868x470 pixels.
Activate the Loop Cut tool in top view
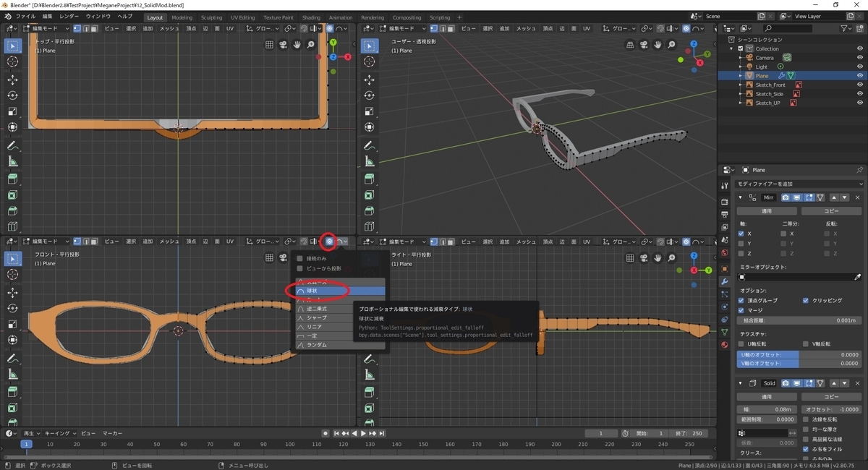pos(12,226)
